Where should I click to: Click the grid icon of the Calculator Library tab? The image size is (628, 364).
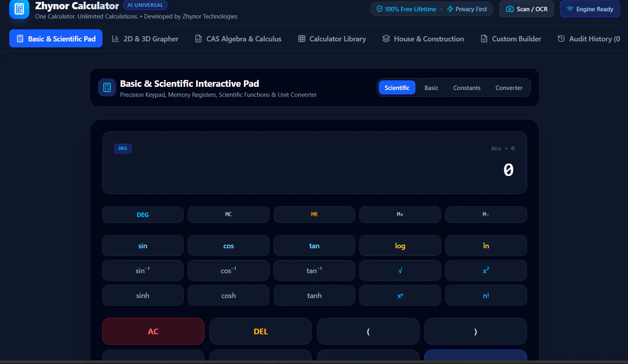pyautogui.click(x=302, y=39)
